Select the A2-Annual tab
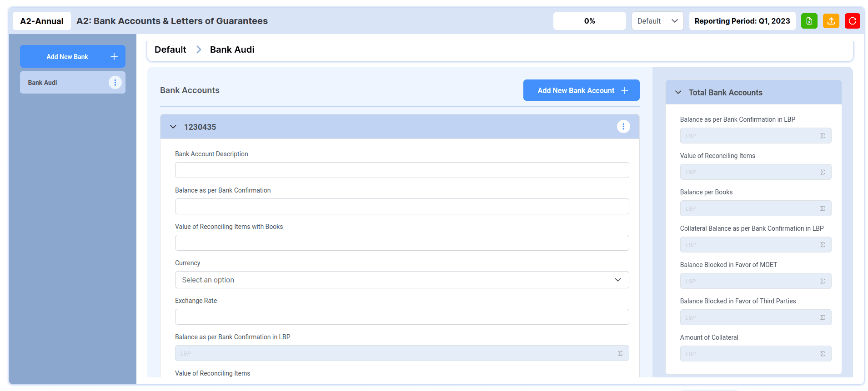868x391 pixels. [42, 21]
